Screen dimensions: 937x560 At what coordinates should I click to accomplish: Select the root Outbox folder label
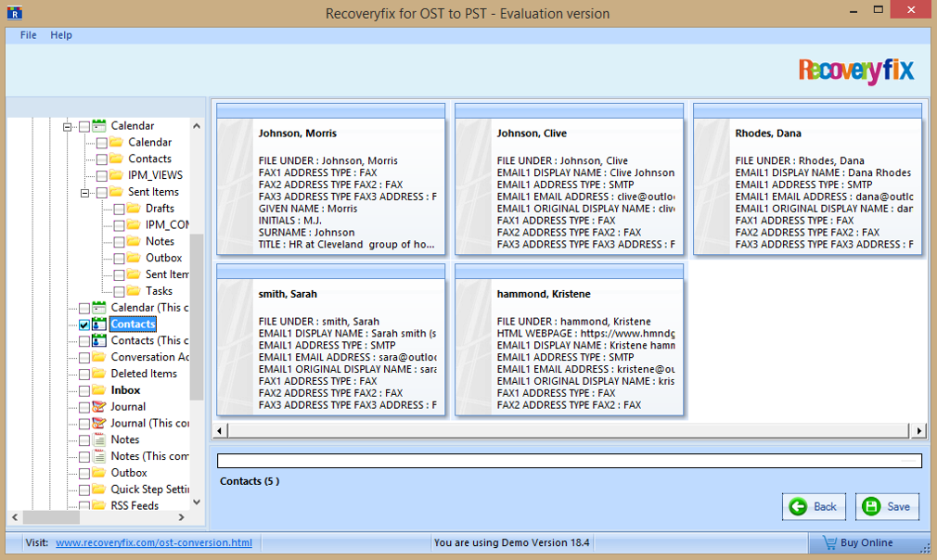pyautogui.click(x=128, y=473)
